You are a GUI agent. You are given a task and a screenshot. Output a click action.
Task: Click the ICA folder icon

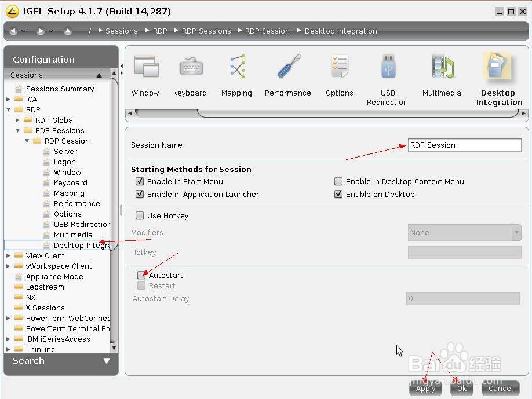click(x=19, y=99)
